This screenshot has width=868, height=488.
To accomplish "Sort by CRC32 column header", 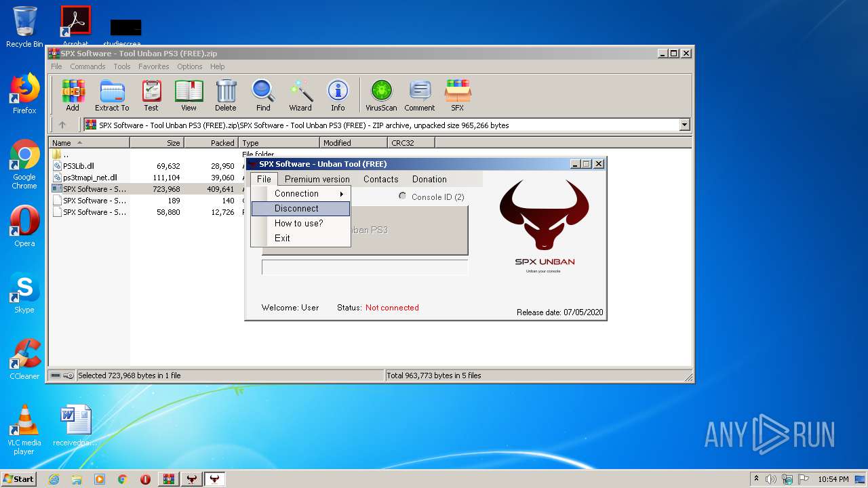I will pyautogui.click(x=411, y=142).
